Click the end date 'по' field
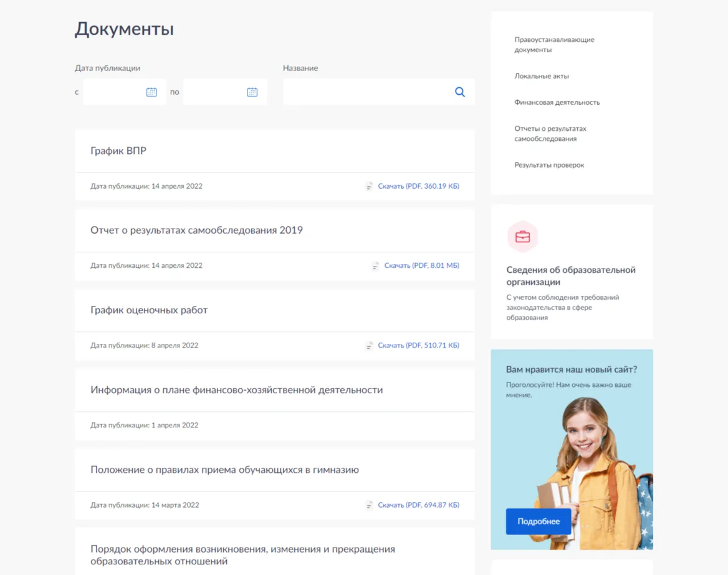The height and width of the screenshot is (575, 728). click(225, 92)
